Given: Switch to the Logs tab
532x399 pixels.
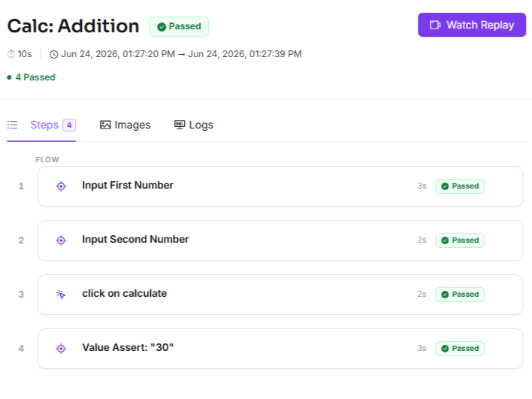Looking at the screenshot, I should (x=193, y=125).
